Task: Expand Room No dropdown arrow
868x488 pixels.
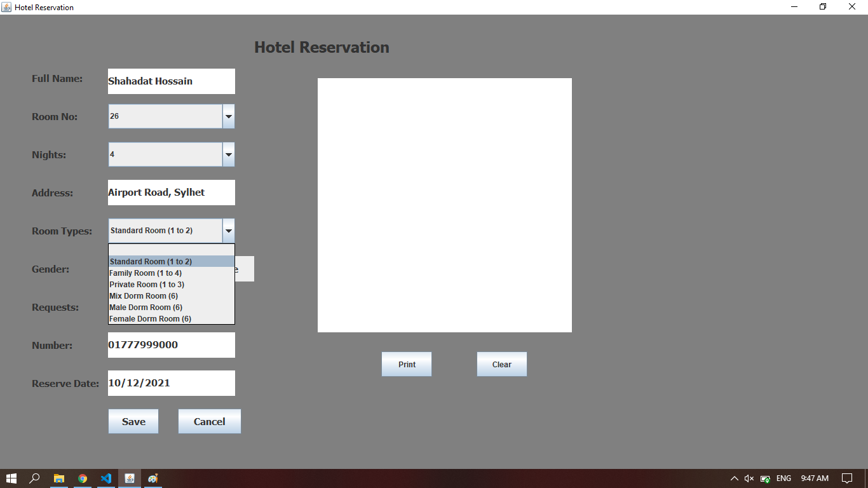Action: 229,116
